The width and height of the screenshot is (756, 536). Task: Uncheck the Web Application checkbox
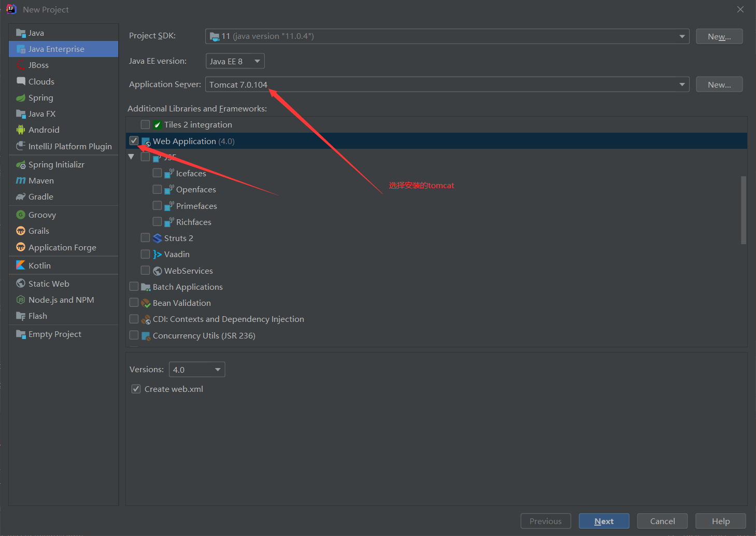pyautogui.click(x=134, y=140)
